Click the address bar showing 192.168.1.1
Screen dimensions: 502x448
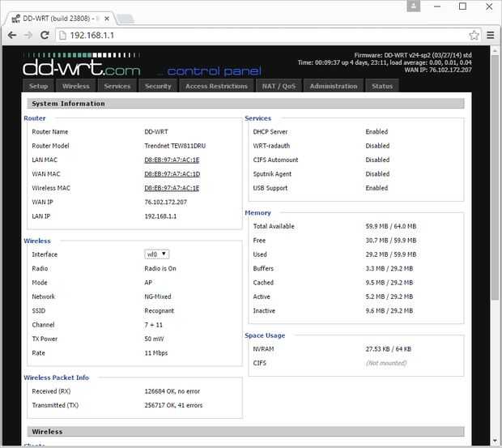(x=267, y=35)
